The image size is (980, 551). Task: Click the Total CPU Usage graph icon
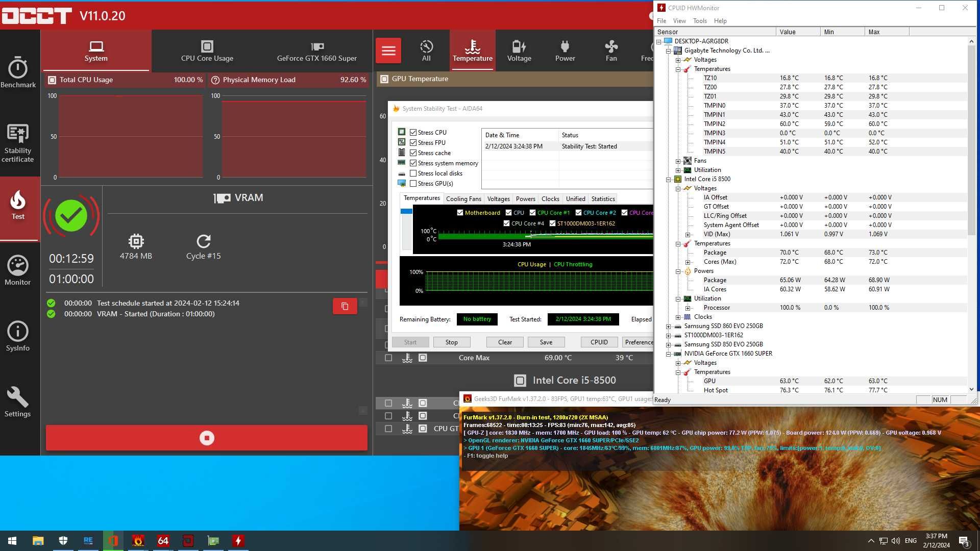pos(52,80)
